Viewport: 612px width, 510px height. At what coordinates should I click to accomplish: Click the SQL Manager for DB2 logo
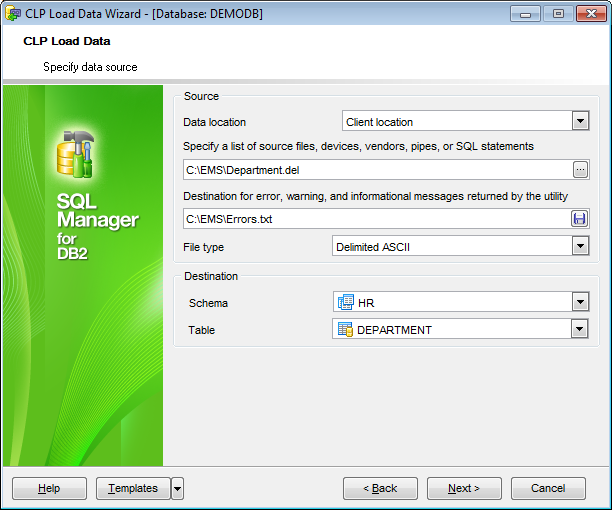pos(97,195)
